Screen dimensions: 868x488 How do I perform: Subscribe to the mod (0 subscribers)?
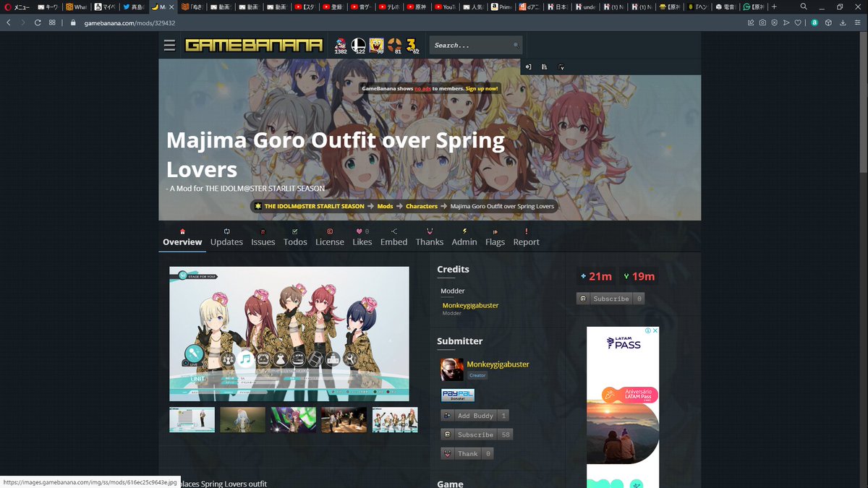(x=610, y=299)
